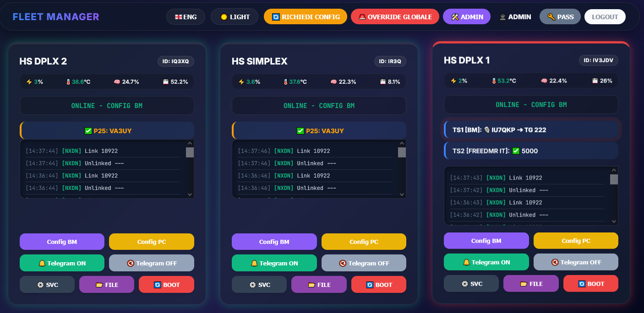Click Config BM on HS SIMPLEX

[274, 242]
